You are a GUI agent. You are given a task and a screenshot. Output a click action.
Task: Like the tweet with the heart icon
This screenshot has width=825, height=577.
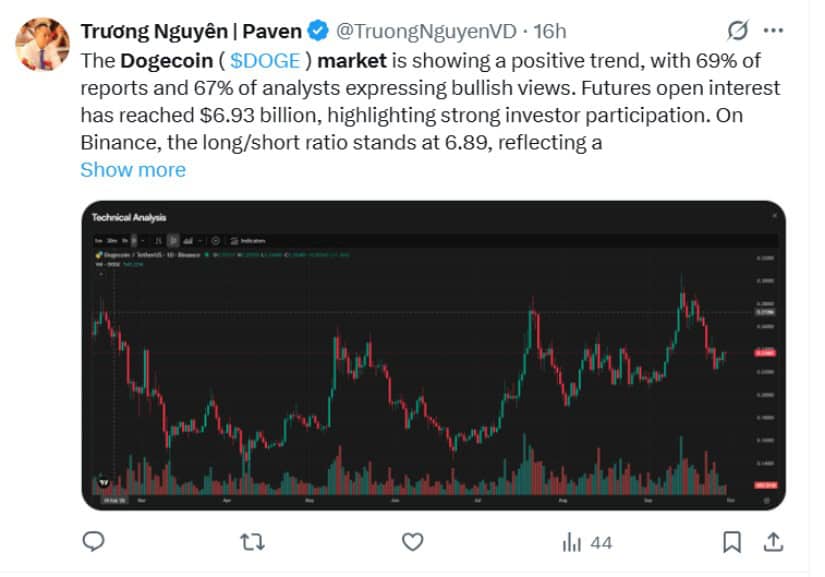pyautogui.click(x=412, y=542)
